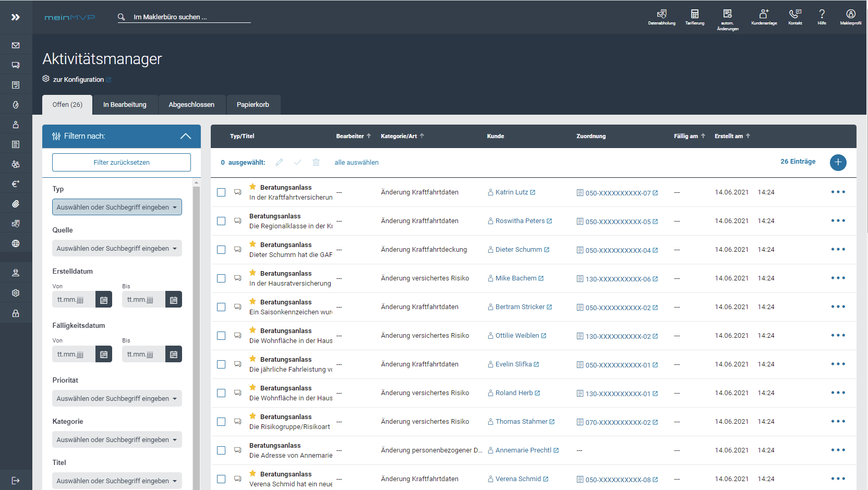Open autom. Änderungen in top toolbar
This screenshot has height=490, width=868.
click(x=728, y=20)
